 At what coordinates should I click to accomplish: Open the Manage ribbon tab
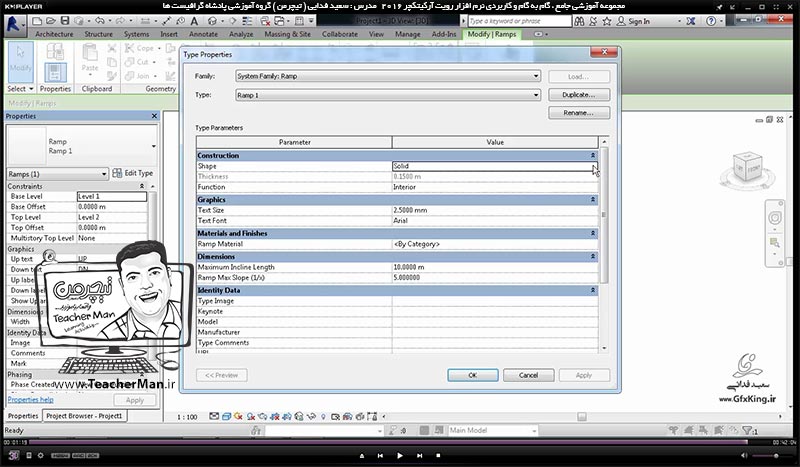tap(408, 34)
